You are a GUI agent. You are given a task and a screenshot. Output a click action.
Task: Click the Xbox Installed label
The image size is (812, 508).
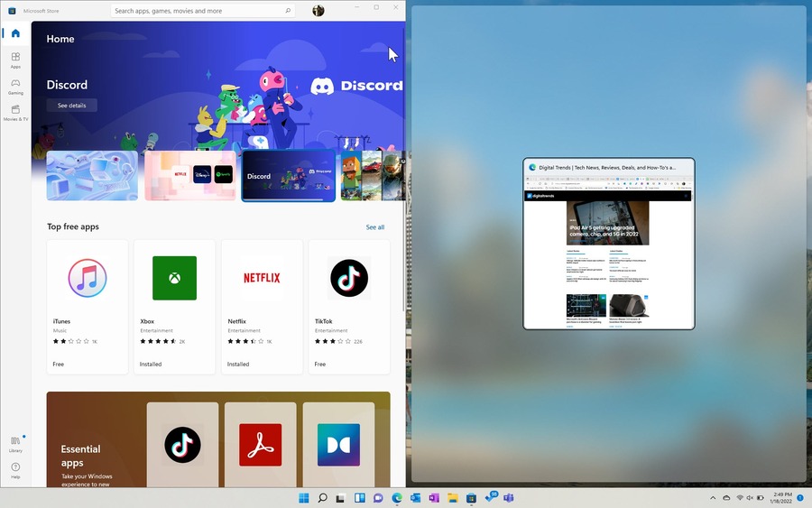[151, 364]
